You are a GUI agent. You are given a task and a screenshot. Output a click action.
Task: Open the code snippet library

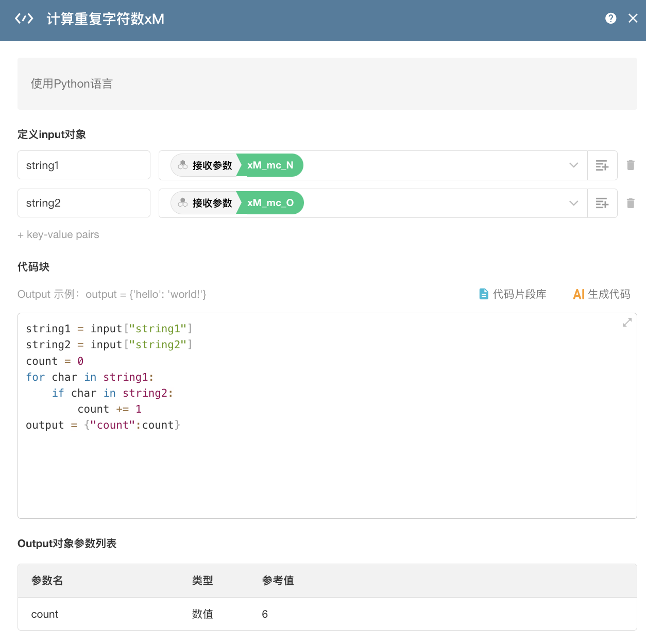(513, 294)
